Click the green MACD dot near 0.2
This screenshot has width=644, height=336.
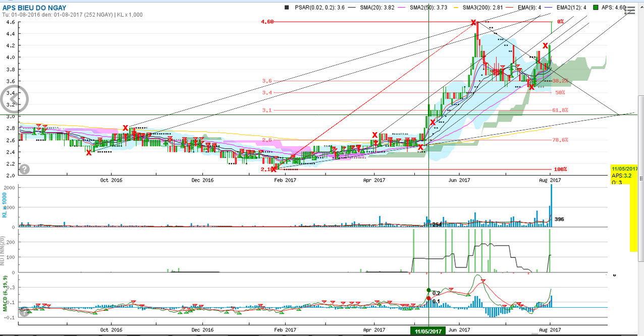(428, 291)
